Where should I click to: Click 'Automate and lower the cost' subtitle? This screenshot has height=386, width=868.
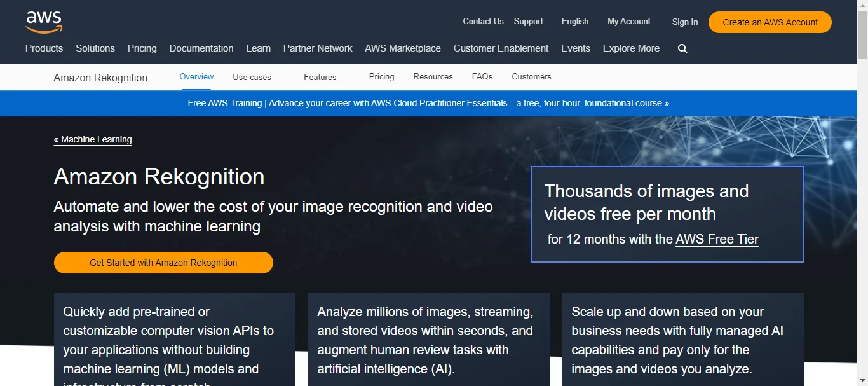(273, 216)
